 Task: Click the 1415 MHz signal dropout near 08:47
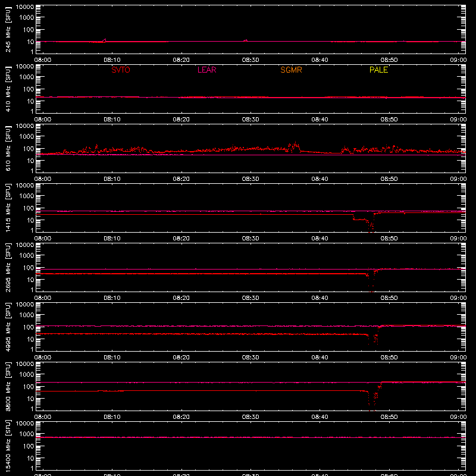(x=369, y=226)
